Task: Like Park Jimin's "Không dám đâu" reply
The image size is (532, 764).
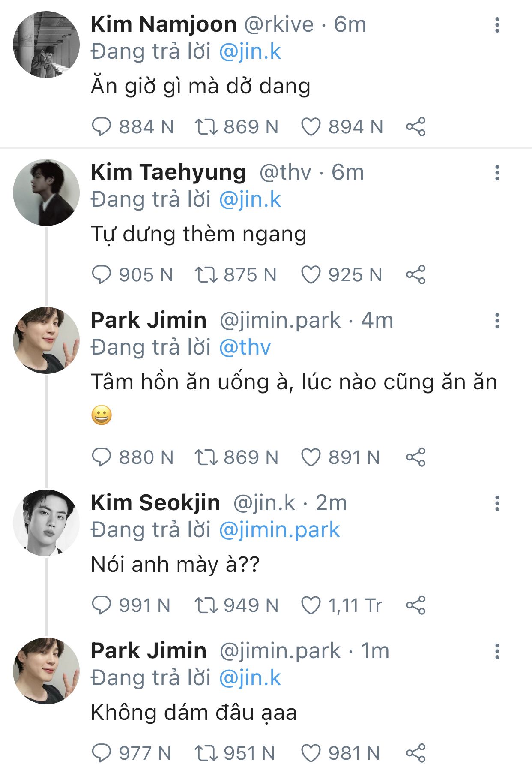Action: click(311, 753)
